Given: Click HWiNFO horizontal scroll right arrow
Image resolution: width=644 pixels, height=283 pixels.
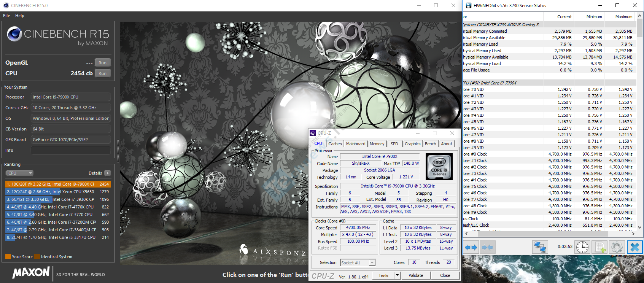Looking at the screenshot, I should [633, 234].
